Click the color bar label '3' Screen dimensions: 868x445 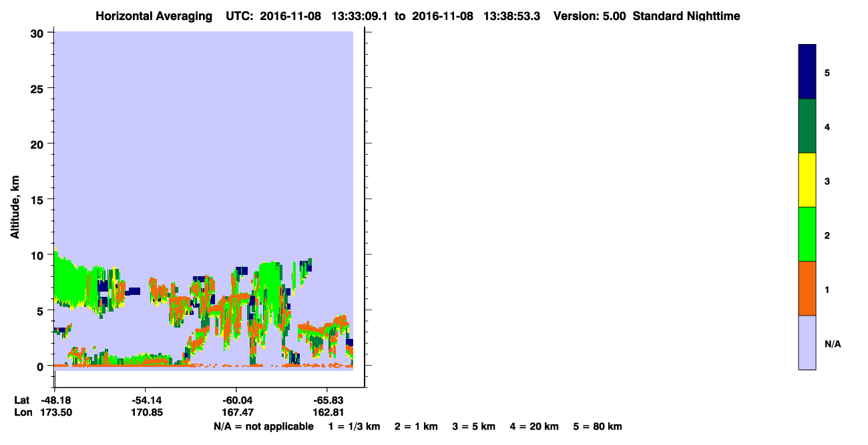(827, 181)
